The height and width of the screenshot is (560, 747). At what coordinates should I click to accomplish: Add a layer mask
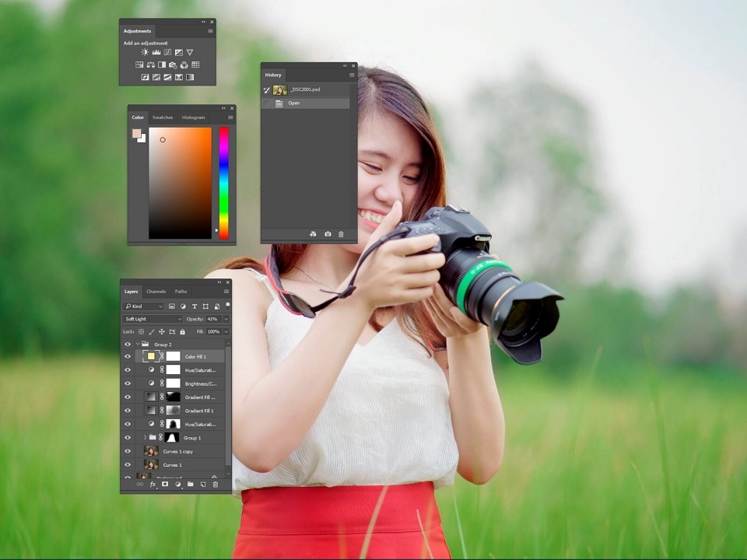(165, 485)
